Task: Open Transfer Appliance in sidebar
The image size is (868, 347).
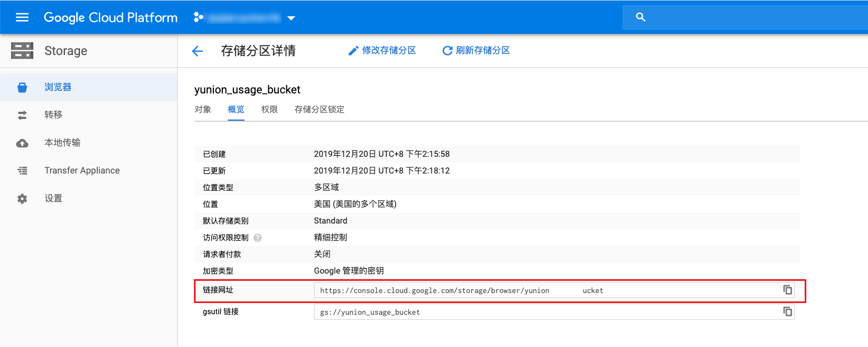Action: (x=82, y=171)
